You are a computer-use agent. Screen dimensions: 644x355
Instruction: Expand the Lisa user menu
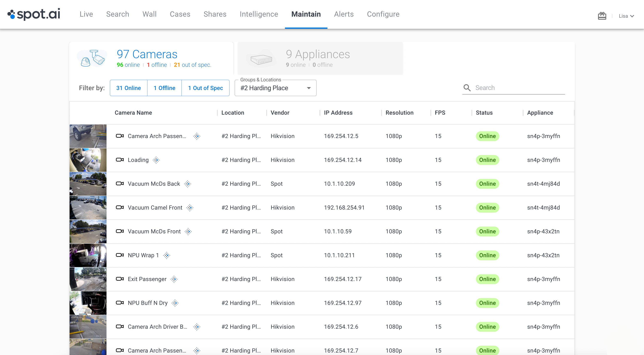click(x=626, y=16)
